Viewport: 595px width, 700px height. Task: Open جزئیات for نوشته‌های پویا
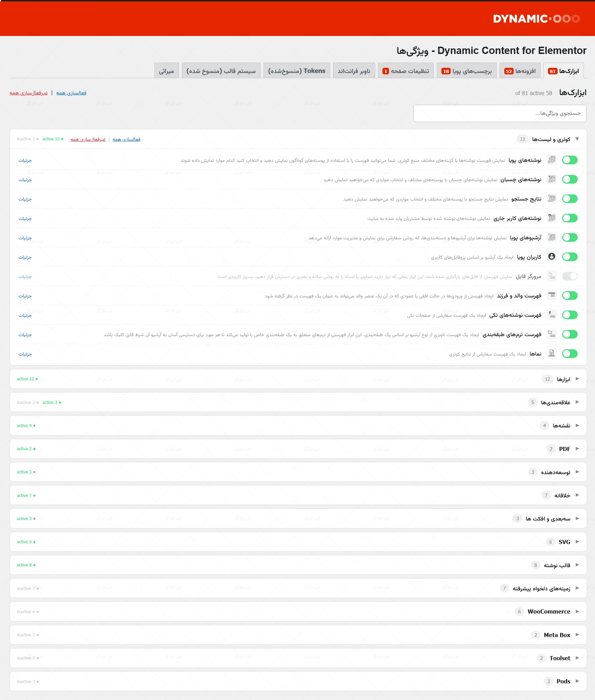click(x=25, y=160)
